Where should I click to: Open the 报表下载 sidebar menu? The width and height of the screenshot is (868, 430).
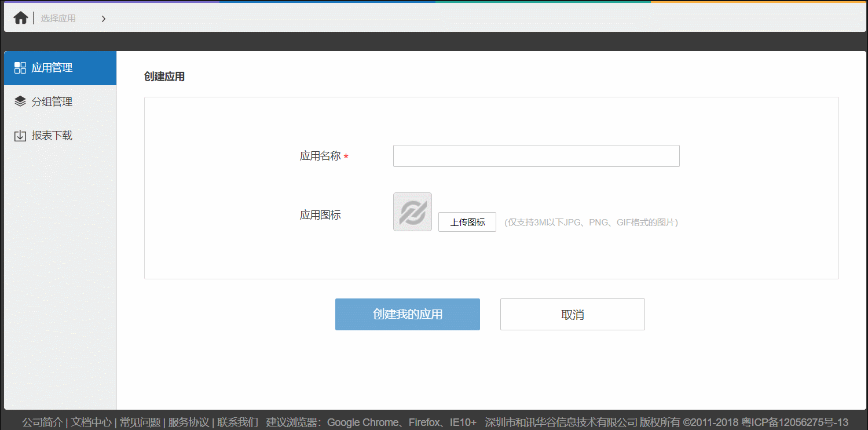(x=60, y=136)
